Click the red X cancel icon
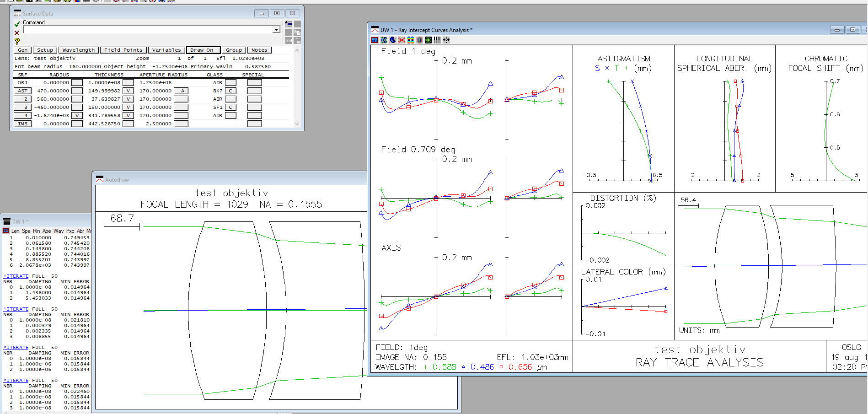This screenshot has width=868, height=414. (x=17, y=33)
